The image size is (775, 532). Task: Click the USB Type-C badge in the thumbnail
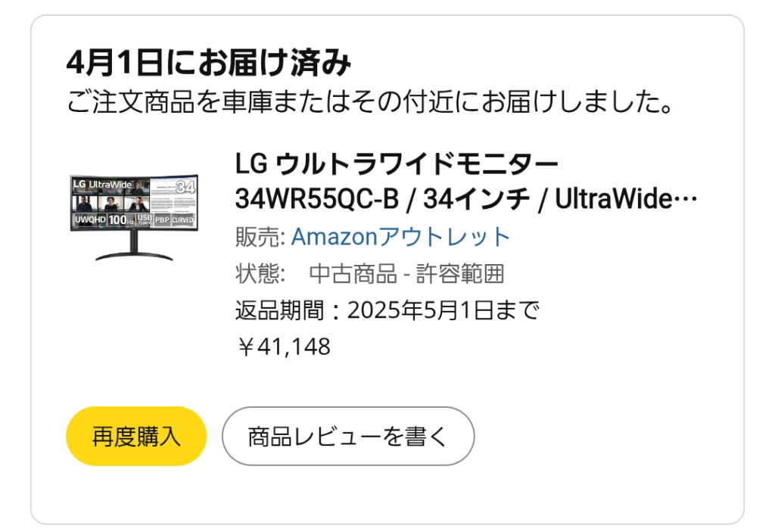pos(145,220)
